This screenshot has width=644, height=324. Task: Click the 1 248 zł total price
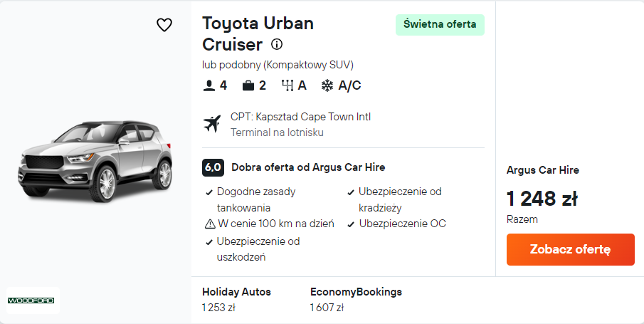point(542,199)
